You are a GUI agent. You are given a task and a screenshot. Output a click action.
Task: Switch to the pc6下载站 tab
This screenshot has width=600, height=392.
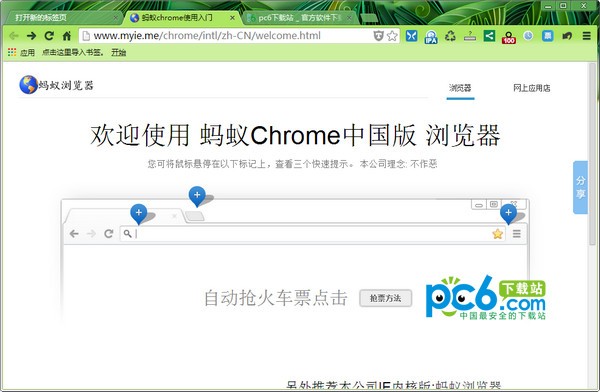pos(299,18)
